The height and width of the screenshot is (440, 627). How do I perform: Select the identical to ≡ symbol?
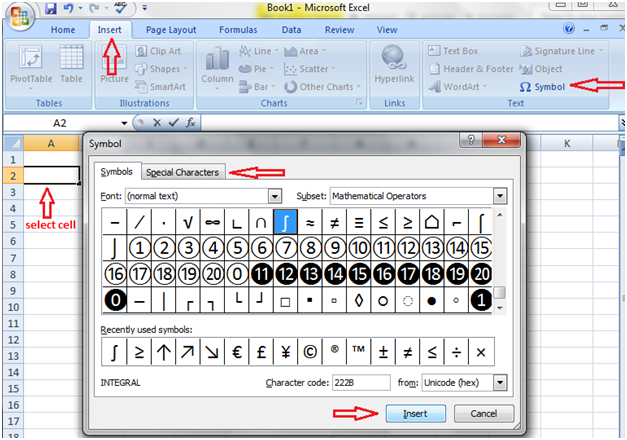[359, 222]
